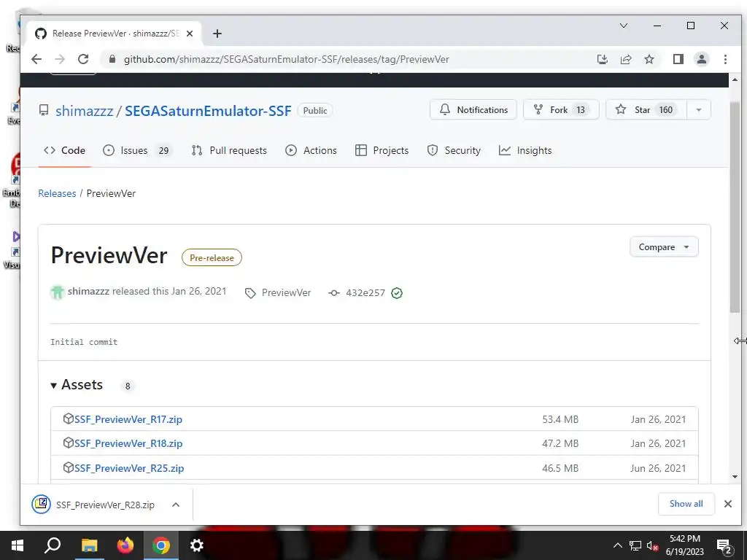Switch to the Code tab
747x560 pixels.
pos(64,150)
